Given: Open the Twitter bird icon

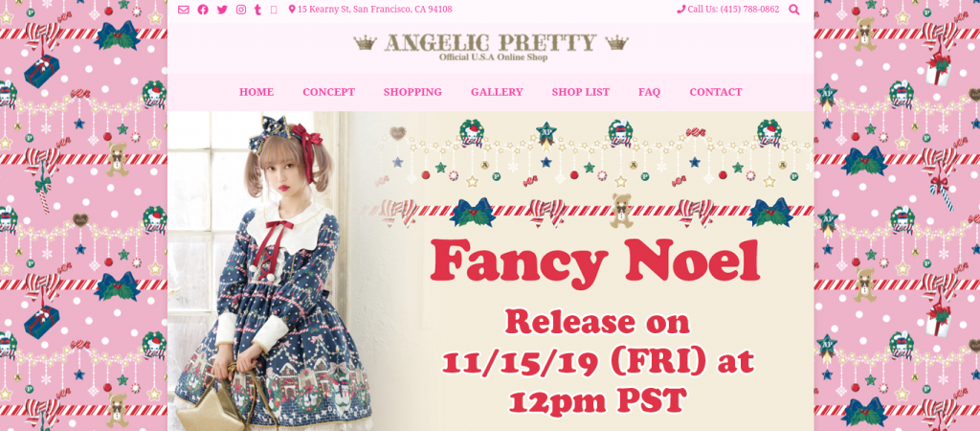Looking at the screenshot, I should click(222, 10).
